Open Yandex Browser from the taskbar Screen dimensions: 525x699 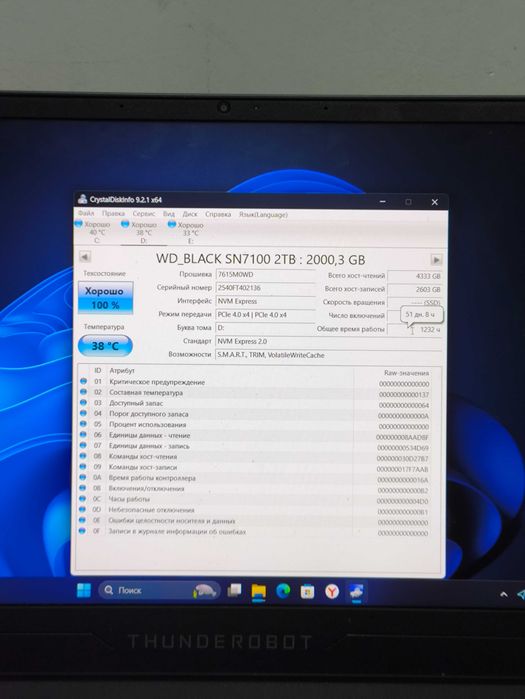(x=332, y=592)
